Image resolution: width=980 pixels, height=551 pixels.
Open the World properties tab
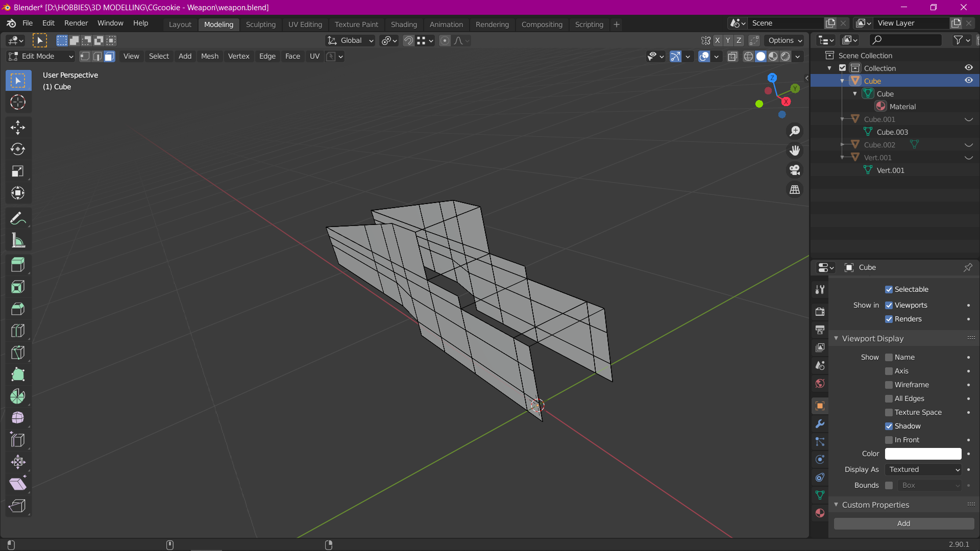tap(820, 384)
